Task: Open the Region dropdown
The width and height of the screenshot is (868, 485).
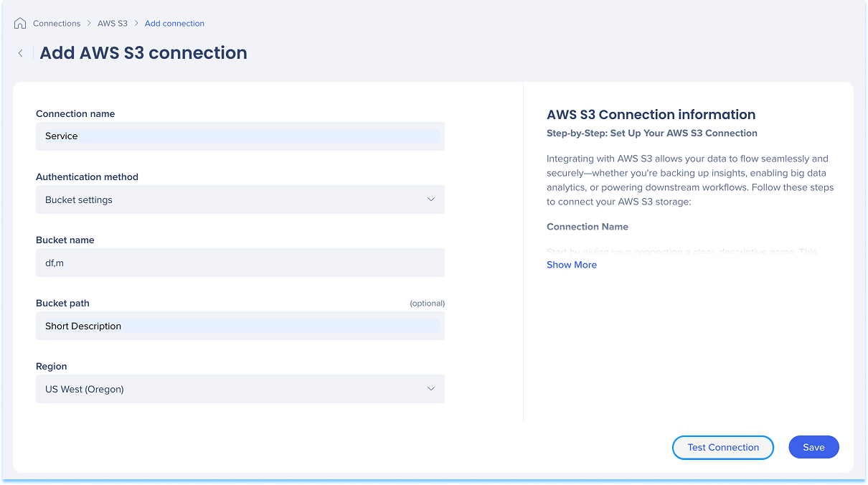Action: [240, 389]
